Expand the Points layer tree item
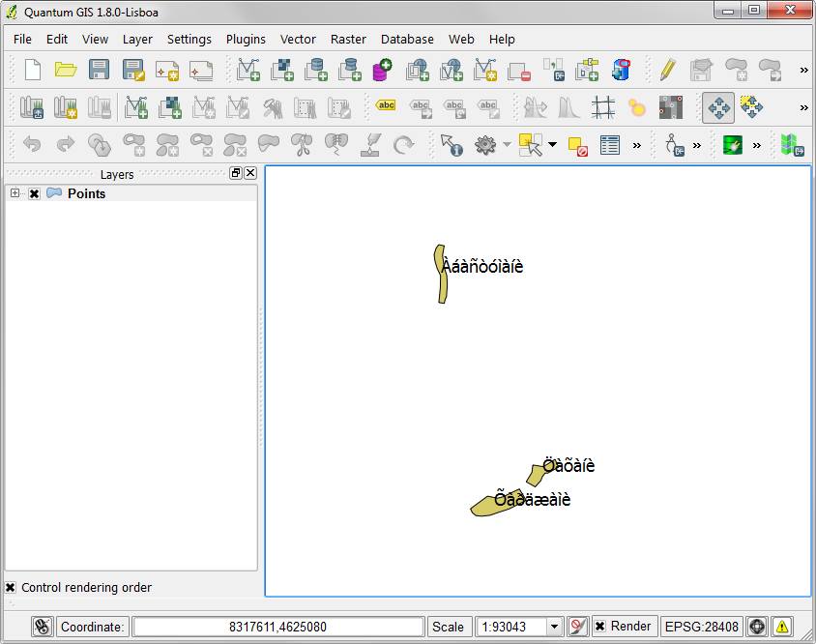816x644 pixels. click(14, 193)
